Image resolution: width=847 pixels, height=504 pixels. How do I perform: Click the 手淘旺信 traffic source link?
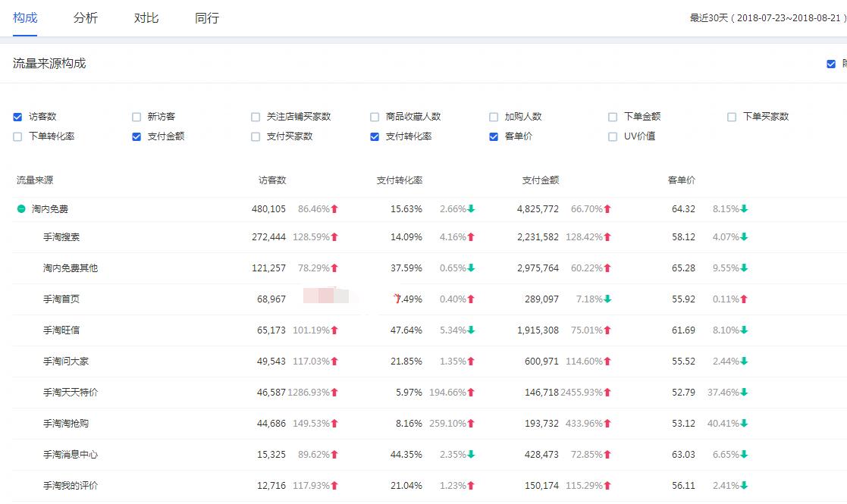(x=61, y=330)
